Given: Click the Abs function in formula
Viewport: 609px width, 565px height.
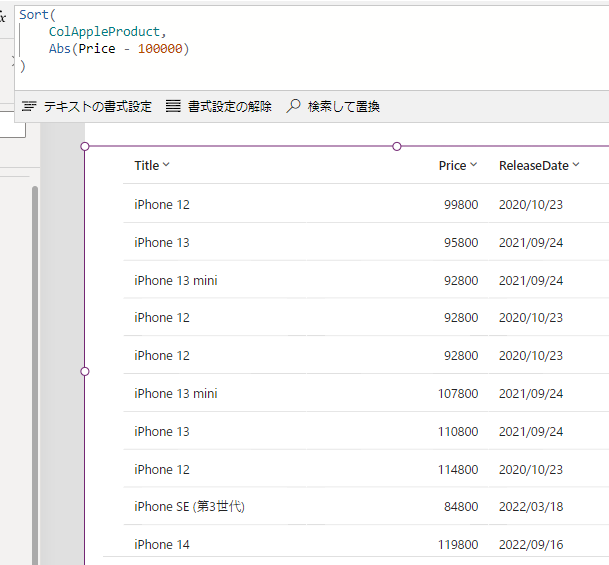Looking at the screenshot, I should pyautogui.click(x=60, y=49).
